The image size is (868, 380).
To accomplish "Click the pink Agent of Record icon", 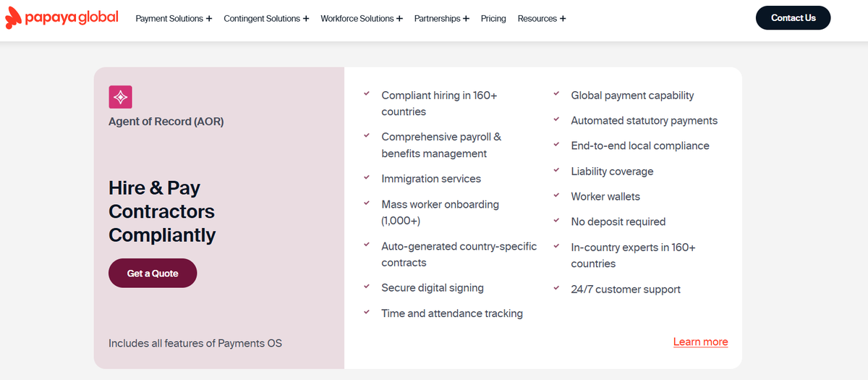I will point(120,97).
